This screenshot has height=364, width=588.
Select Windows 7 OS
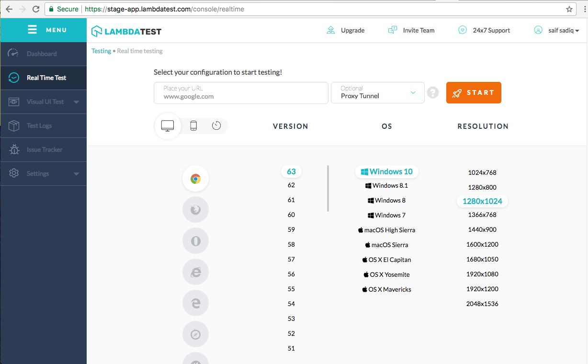point(386,216)
